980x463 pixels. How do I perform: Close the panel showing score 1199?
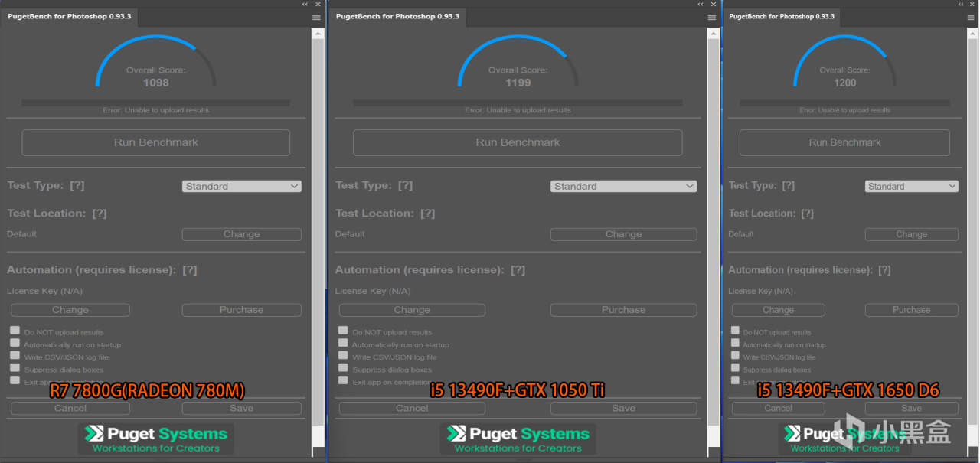(x=714, y=4)
